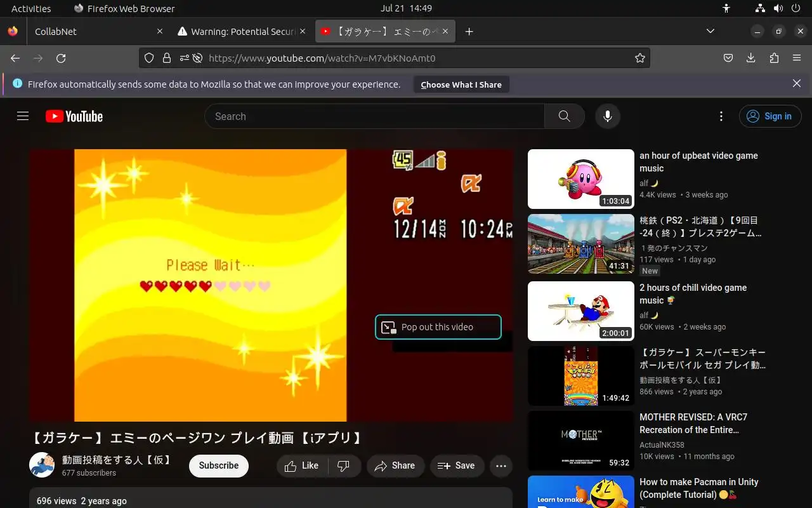Open channel name 動画投稿をする人【仮】
Viewport: 812px width, 508px height.
[117, 460]
